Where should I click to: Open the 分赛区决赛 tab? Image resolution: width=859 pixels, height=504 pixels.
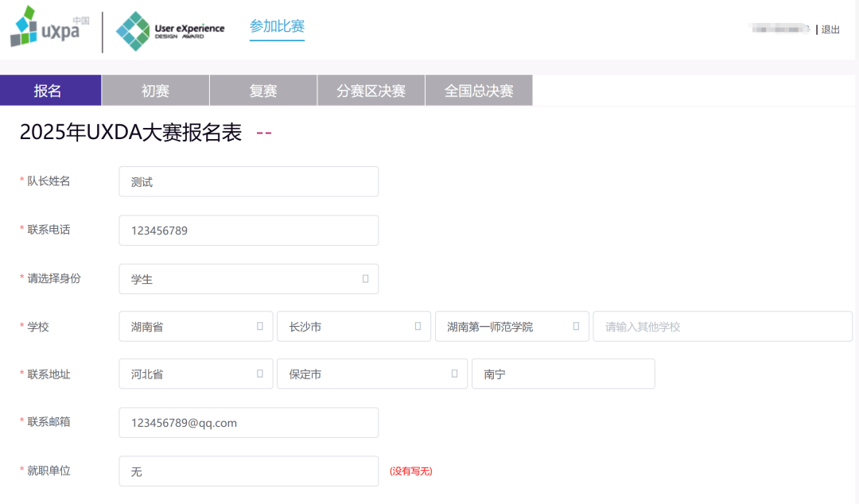pyautogui.click(x=371, y=91)
